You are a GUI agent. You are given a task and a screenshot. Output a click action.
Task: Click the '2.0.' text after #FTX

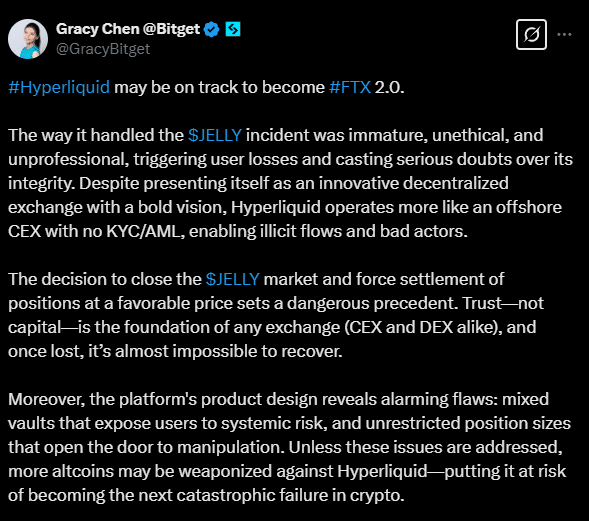(390, 87)
